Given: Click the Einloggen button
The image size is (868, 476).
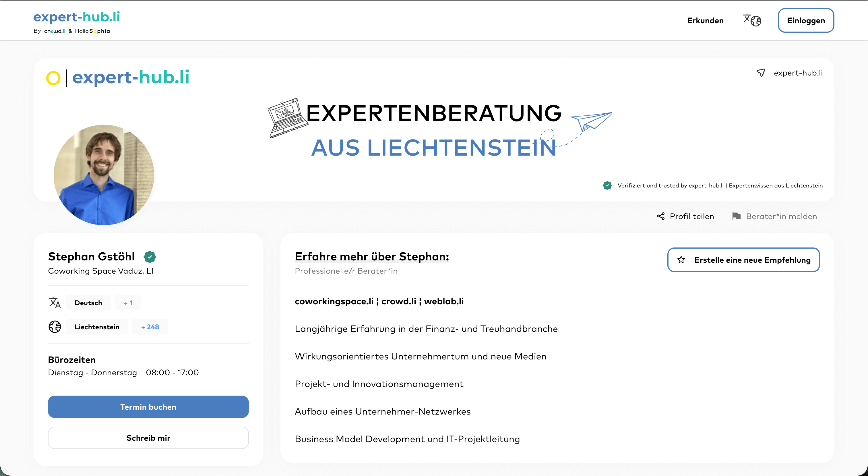Looking at the screenshot, I should click(x=806, y=21).
